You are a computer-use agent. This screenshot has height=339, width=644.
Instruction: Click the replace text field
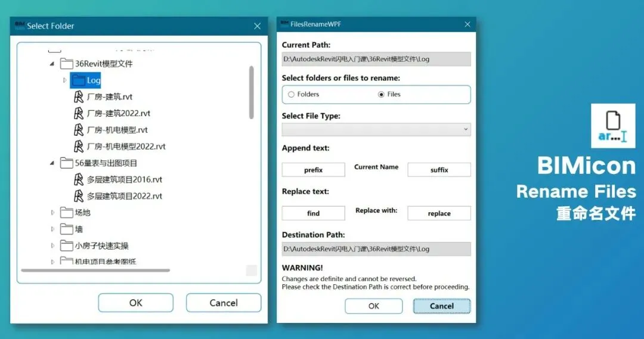(439, 213)
